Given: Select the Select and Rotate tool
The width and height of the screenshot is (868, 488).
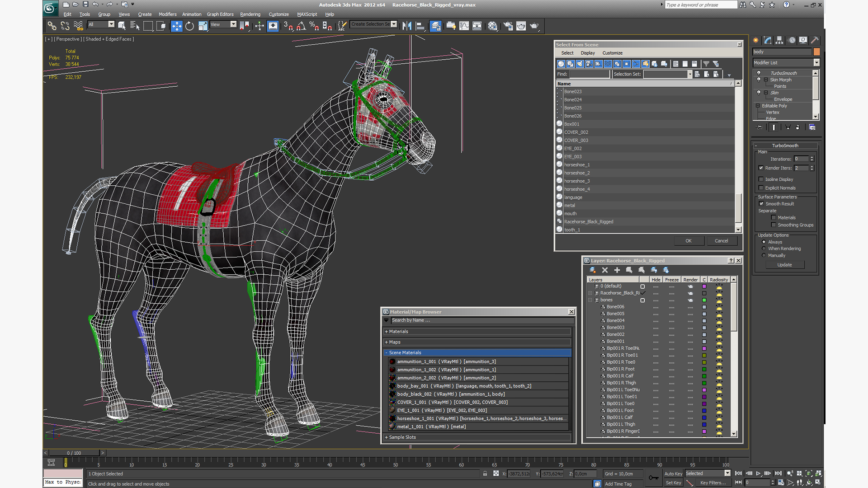Looking at the screenshot, I should point(190,26).
